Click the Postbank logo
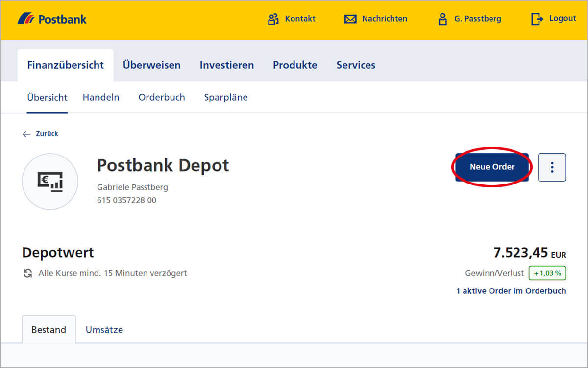This screenshot has height=368, width=588. (52, 19)
